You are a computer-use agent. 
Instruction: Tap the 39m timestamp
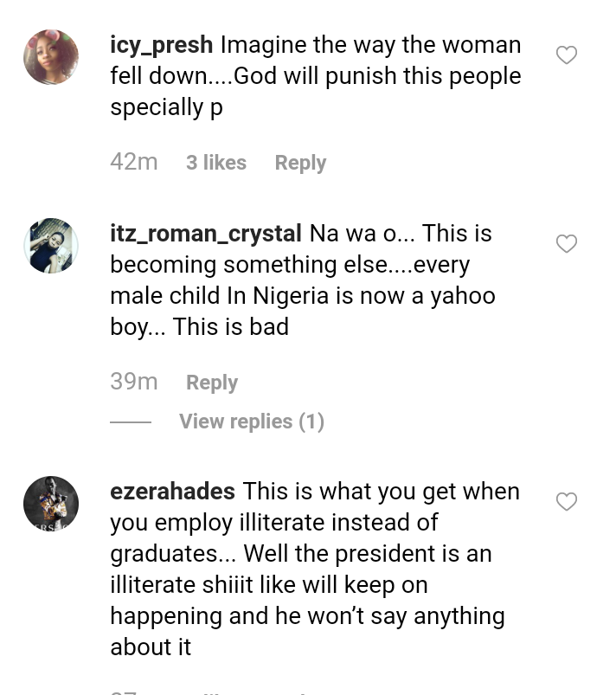point(134,382)
